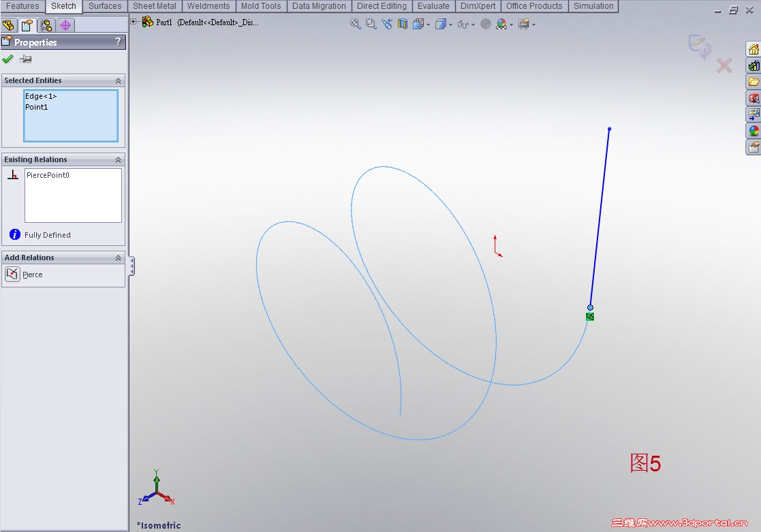Select PiercePoint0 in Existing Relations
The image size is (761, 532).
(48, 175)
